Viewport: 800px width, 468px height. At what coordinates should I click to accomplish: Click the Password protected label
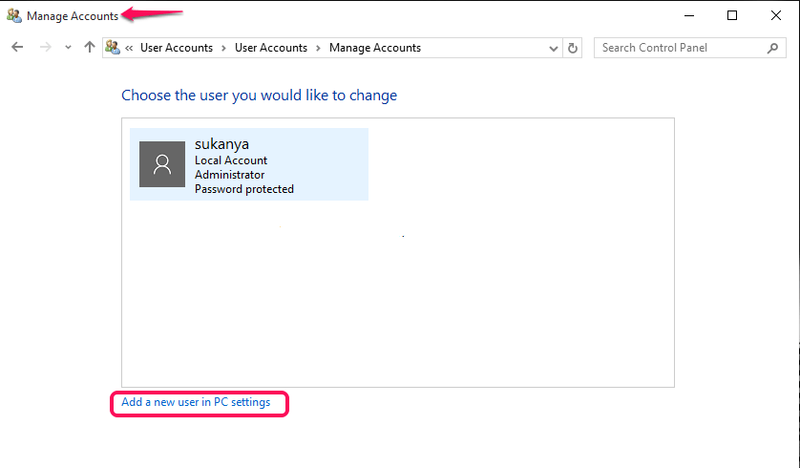click(244, 189)
